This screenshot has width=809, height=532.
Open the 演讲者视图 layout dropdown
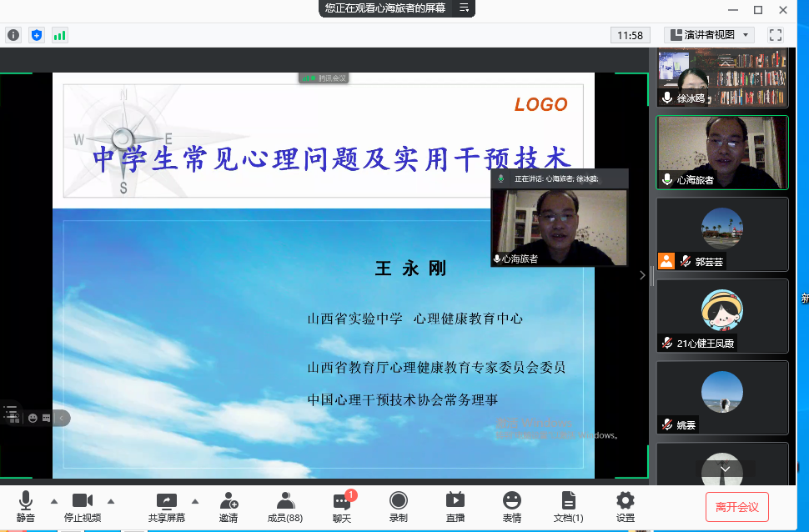click(x=711, y=35)
